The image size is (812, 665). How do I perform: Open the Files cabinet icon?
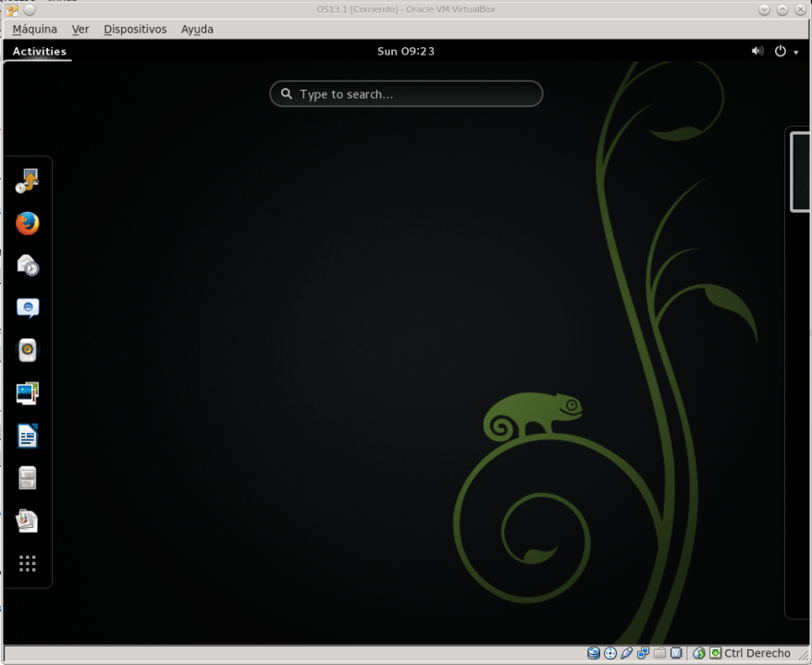28,478
